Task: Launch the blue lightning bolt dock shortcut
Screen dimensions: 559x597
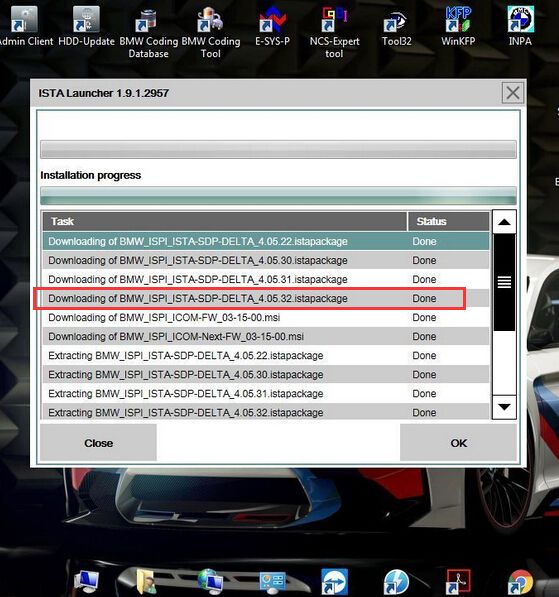Action: tap(396, 581)
